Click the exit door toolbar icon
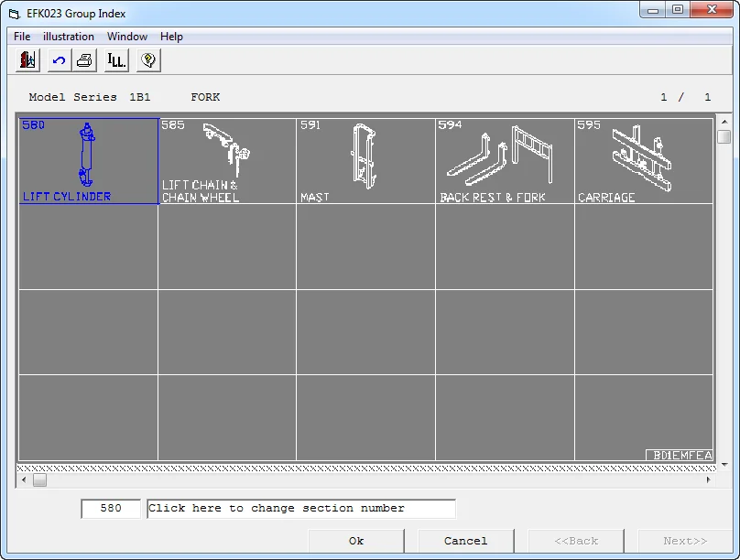Screen dimensions: 740x560 tap(28, 60)
